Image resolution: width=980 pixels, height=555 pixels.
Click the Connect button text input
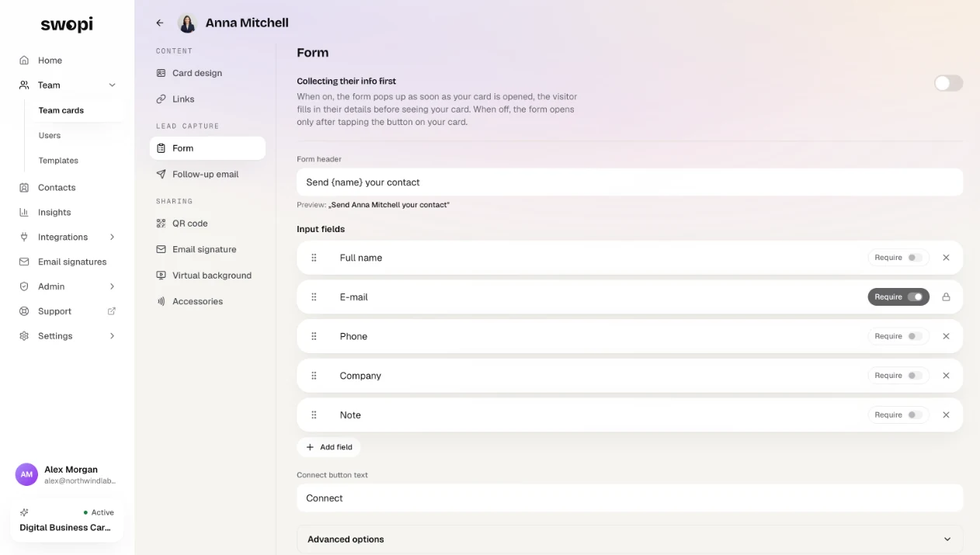630,498
